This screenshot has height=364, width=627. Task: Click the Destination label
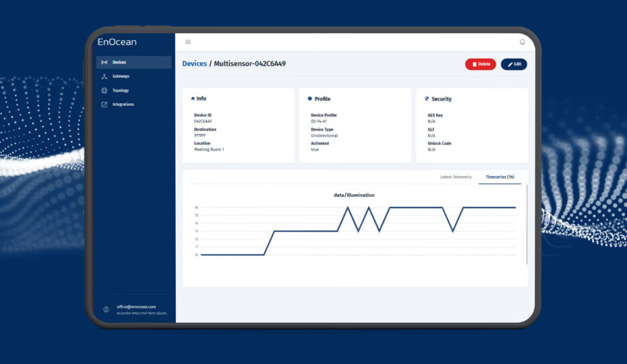point(205,129)
